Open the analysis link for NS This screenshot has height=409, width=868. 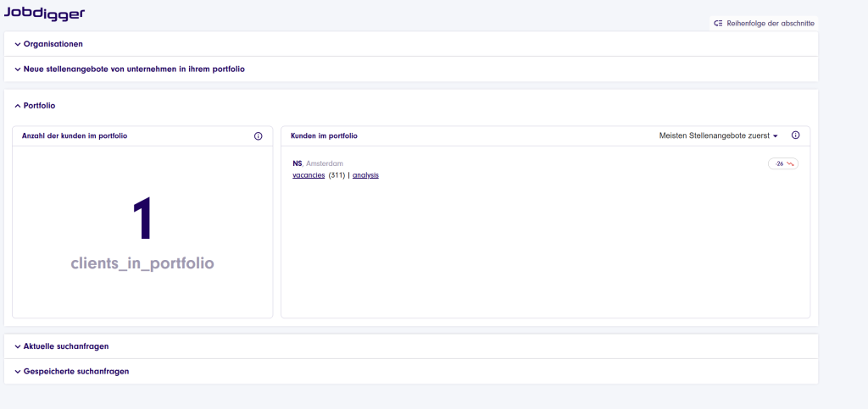[x=365, y=174]
